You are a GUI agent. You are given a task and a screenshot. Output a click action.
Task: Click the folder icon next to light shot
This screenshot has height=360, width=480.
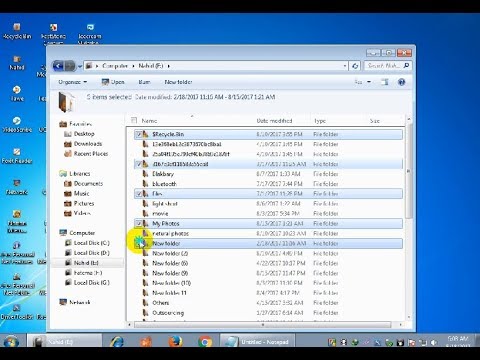145,204
